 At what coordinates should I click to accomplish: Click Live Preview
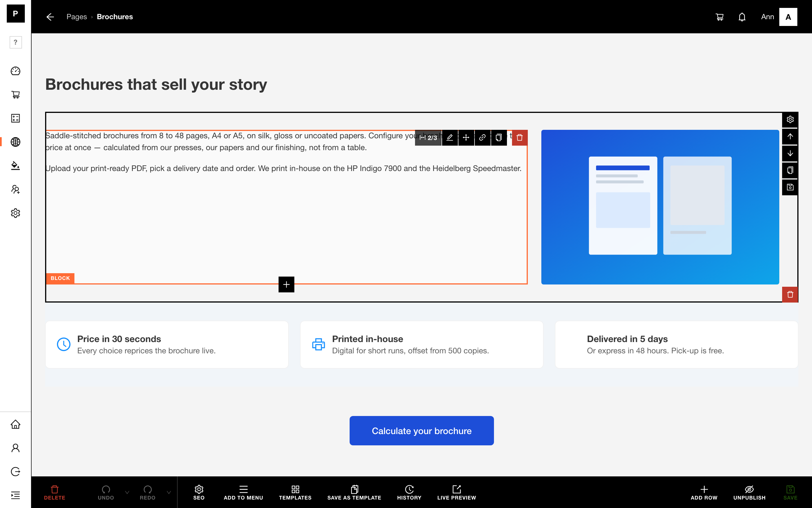pos(456,492)
